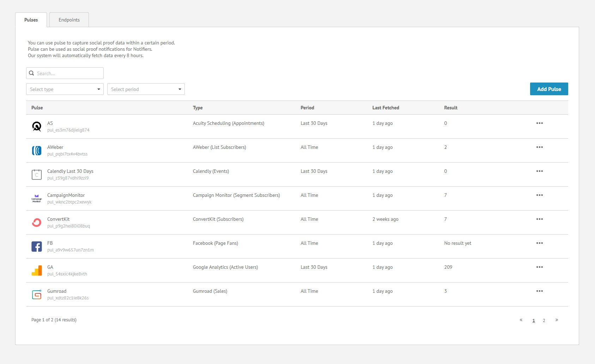Open the more options menu for Gumroad
The image size is (595, 364).
coord(539,291)
